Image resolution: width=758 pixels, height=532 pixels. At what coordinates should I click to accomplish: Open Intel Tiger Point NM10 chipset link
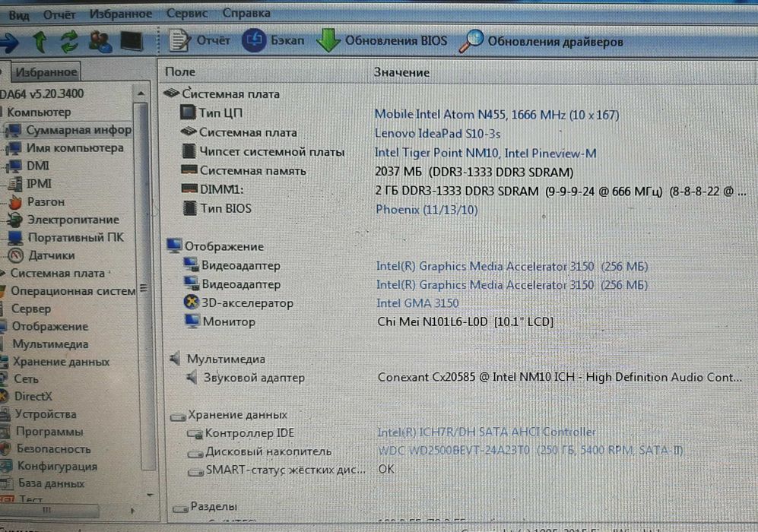(x=485, y=154)
